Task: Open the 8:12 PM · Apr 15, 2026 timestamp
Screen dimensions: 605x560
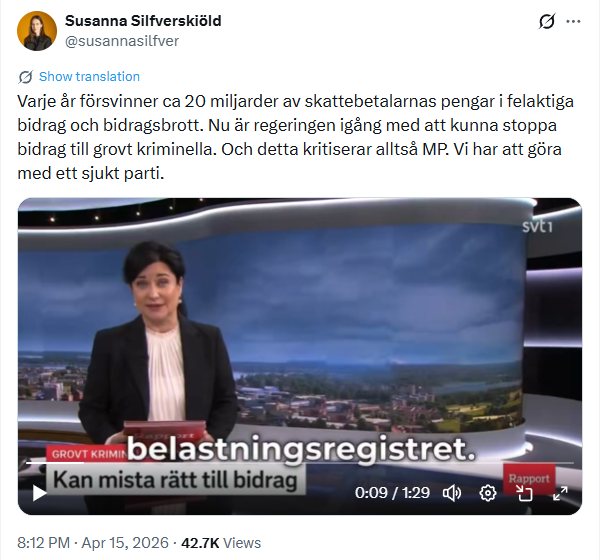Action: 93,543
